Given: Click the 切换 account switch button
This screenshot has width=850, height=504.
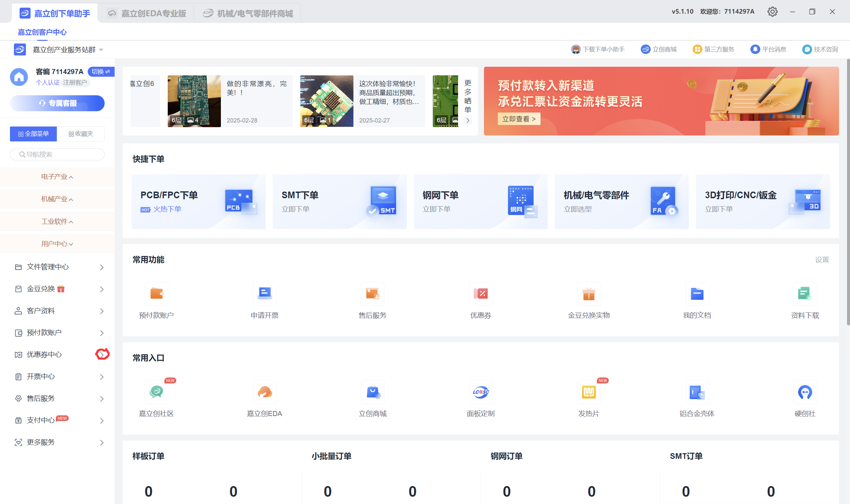Looking at the screenshot, I should coord(101,72).
